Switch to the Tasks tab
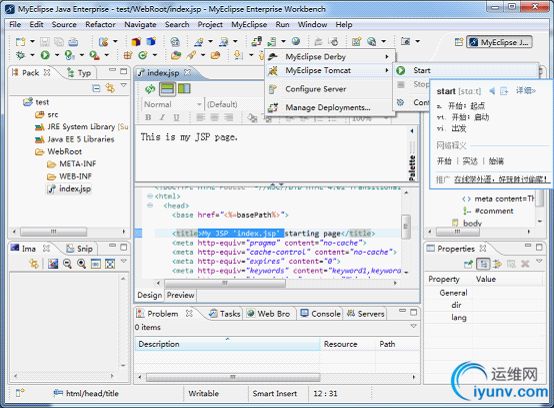The height and width of the screenshot is (408, 554). (225, 314)
